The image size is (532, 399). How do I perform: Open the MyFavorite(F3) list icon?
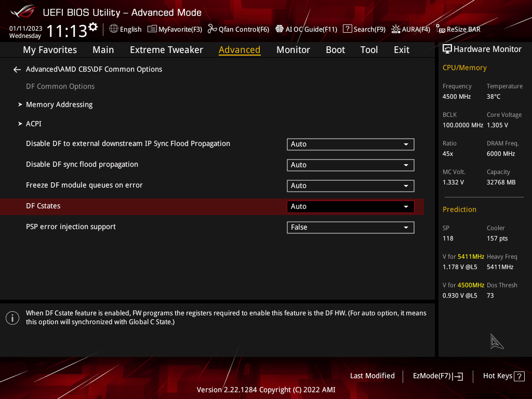point(152,29)
